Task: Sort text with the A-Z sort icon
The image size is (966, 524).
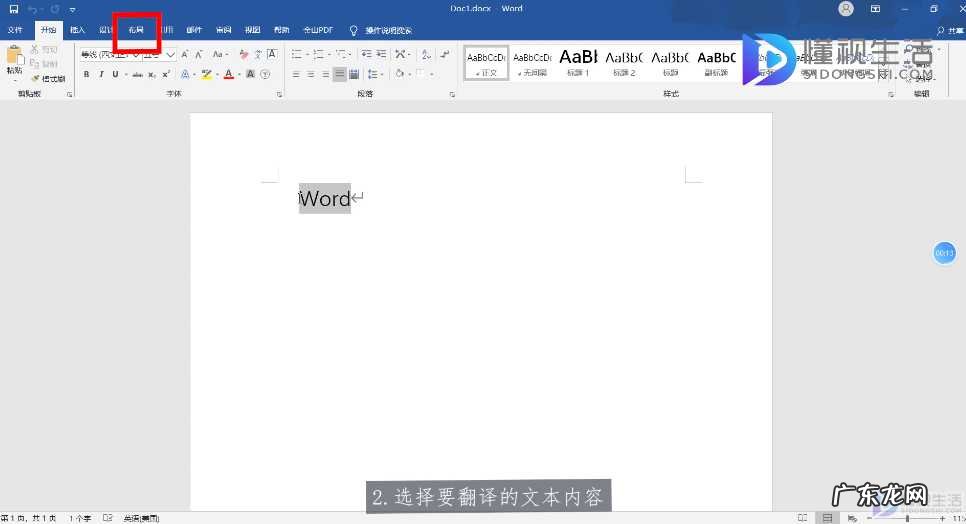Action: tap(426, 55)
